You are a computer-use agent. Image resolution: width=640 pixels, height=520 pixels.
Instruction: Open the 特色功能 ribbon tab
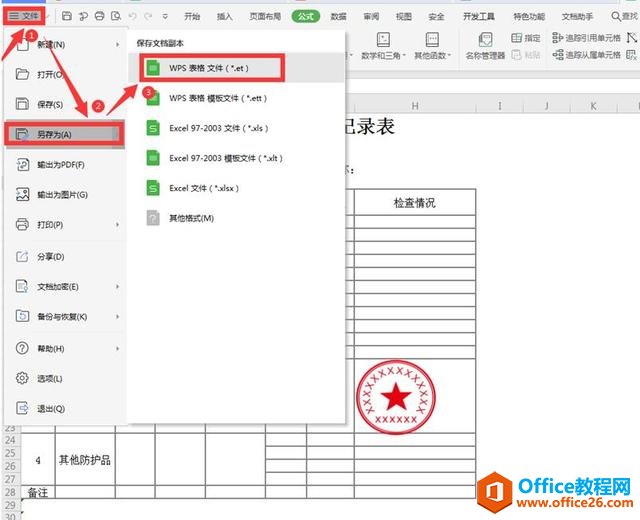click(529, 16)
